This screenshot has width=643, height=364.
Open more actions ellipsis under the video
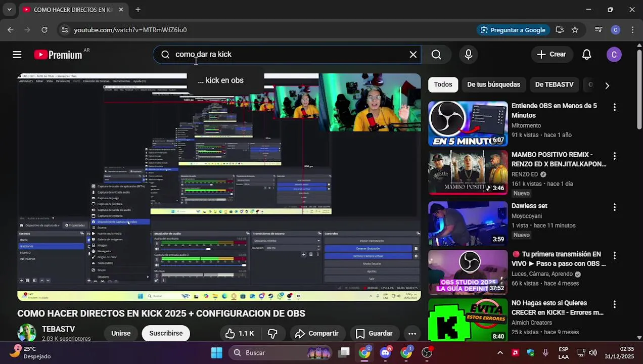[x=412, y=333]
